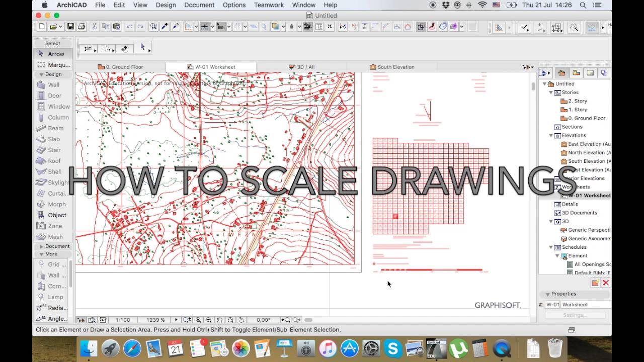Viewport: 644px width, 362px height.
Task: Click the Undo arrow icon
Action: point(130,27)
